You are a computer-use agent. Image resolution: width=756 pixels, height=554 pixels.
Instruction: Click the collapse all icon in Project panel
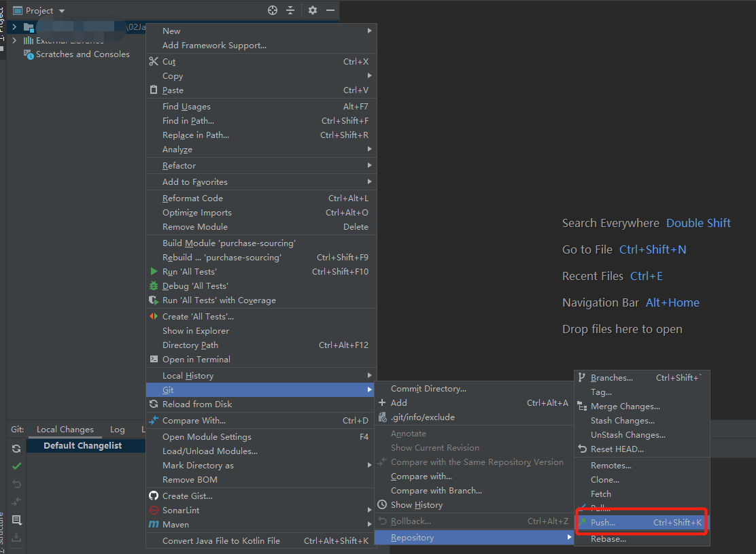[x=290, y=10]
